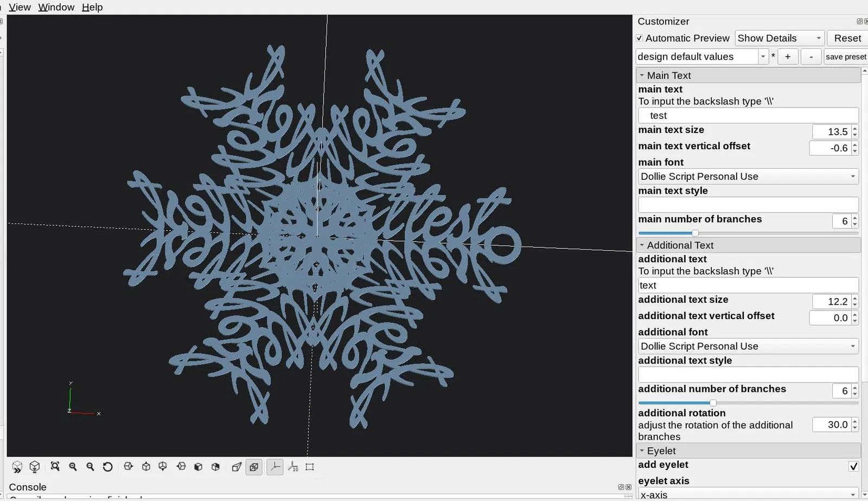Toggle the Orthogonal view button
The image size is (868, 501).
tap(254, 467)
